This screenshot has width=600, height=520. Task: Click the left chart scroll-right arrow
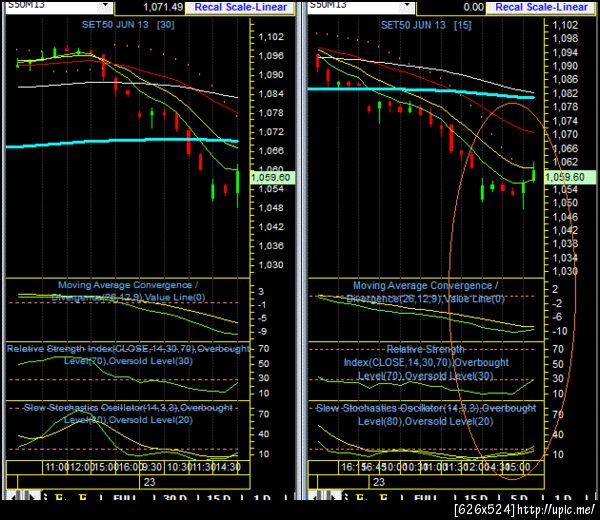pyautogui.click(x=35, y=497)
